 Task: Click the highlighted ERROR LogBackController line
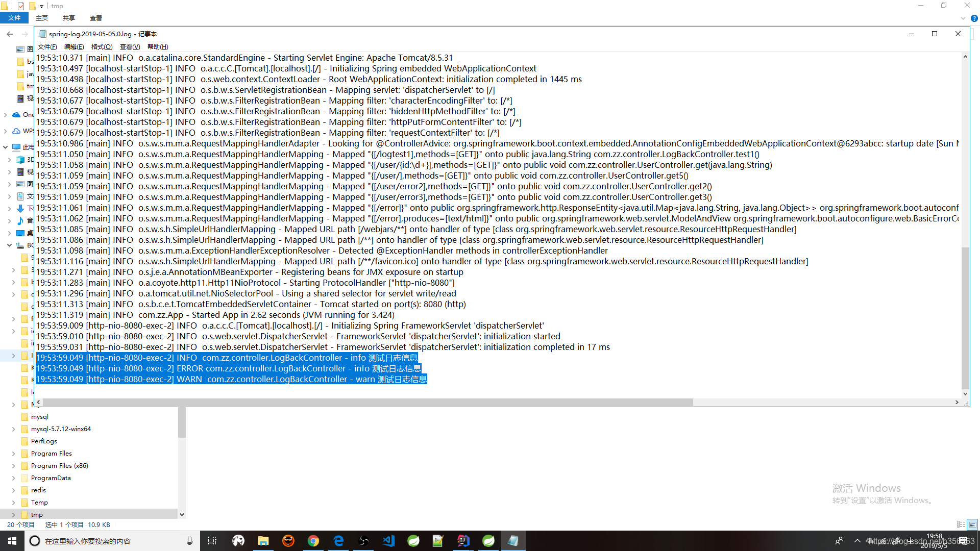(229, 368)
